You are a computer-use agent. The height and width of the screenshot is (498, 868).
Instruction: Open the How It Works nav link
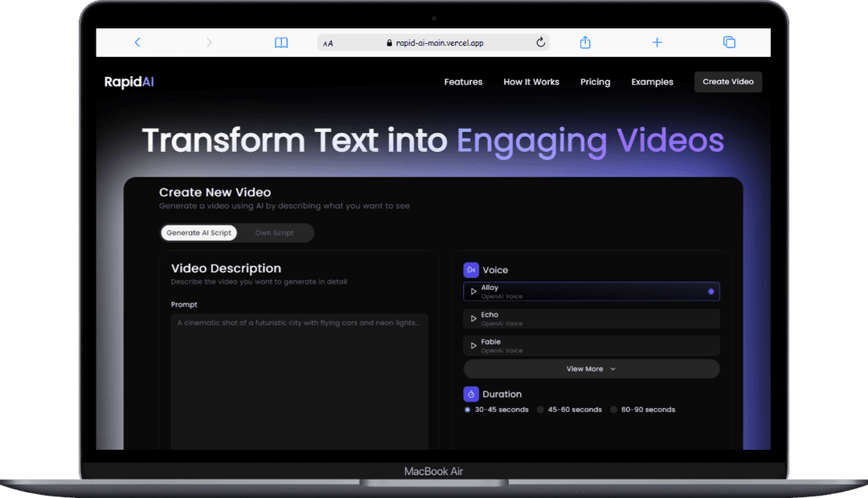(531, 82)
